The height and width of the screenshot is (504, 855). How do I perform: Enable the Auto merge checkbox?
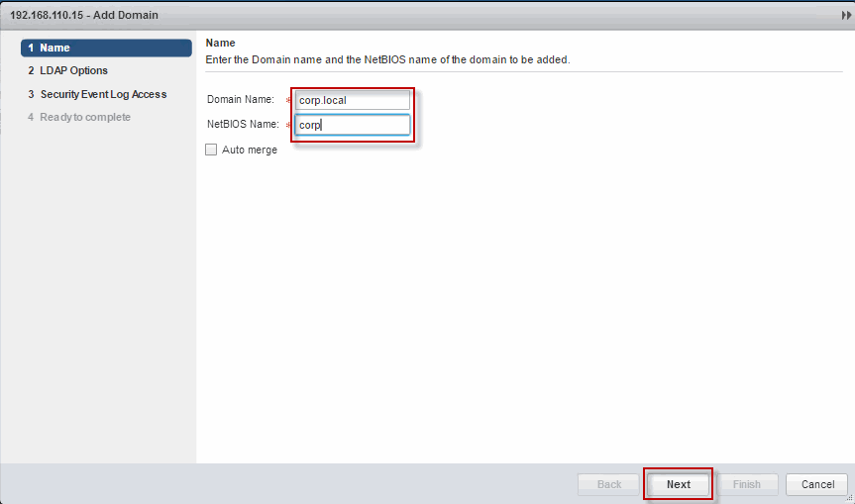(211, 150)
